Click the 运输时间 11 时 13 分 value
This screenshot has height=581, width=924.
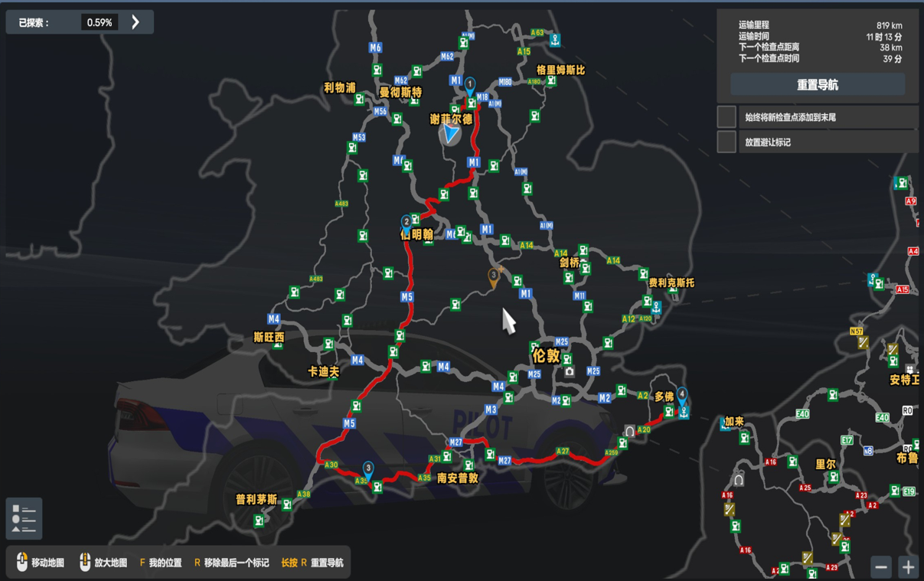884,37
